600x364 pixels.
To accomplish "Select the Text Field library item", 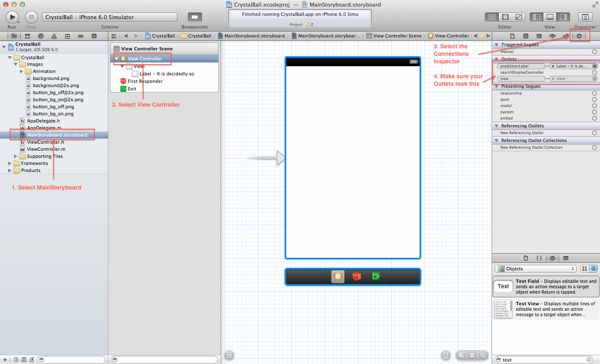I will [546, 287].
